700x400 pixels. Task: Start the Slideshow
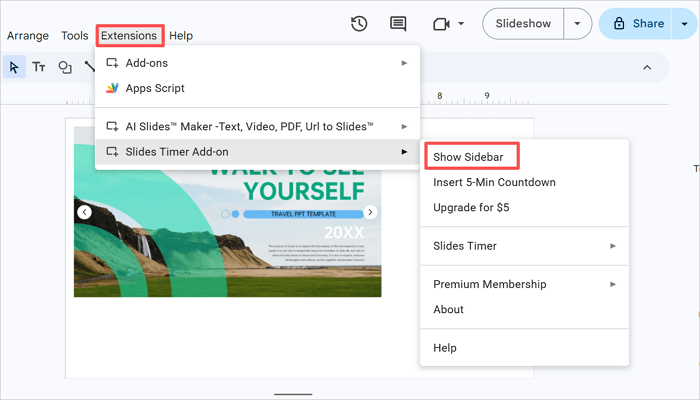pyautogui.click(x=523, y=24)
